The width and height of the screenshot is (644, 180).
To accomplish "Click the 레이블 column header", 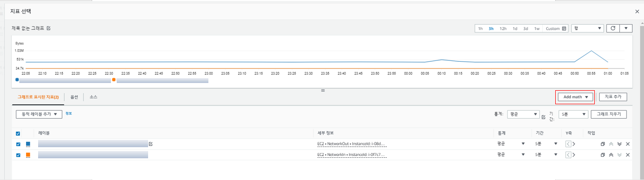I will coord(44,133).
